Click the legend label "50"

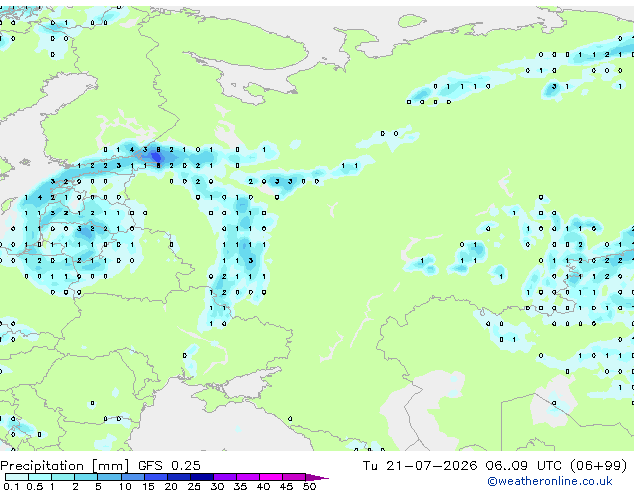pos(309,486)
